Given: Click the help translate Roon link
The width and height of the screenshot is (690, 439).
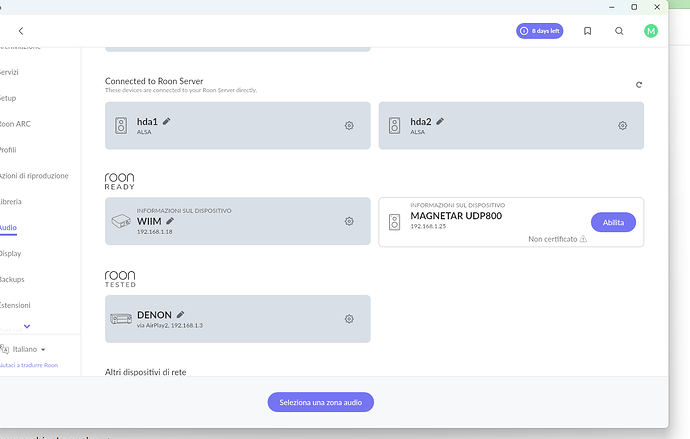Looking at the screenshot, I should tap(28, 365).
